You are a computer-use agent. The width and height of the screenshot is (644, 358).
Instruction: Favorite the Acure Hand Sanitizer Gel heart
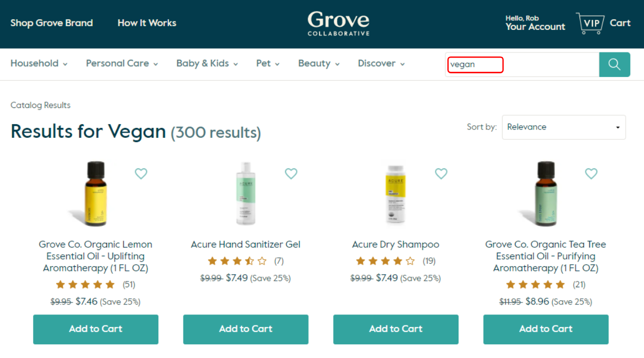pos(291,173)
